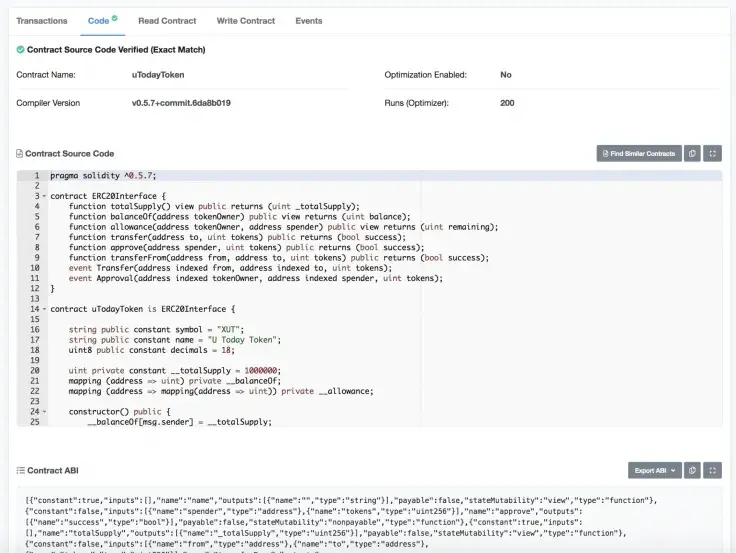
Task: Open the Export ABI dropdown
Action: click(654, 470)
